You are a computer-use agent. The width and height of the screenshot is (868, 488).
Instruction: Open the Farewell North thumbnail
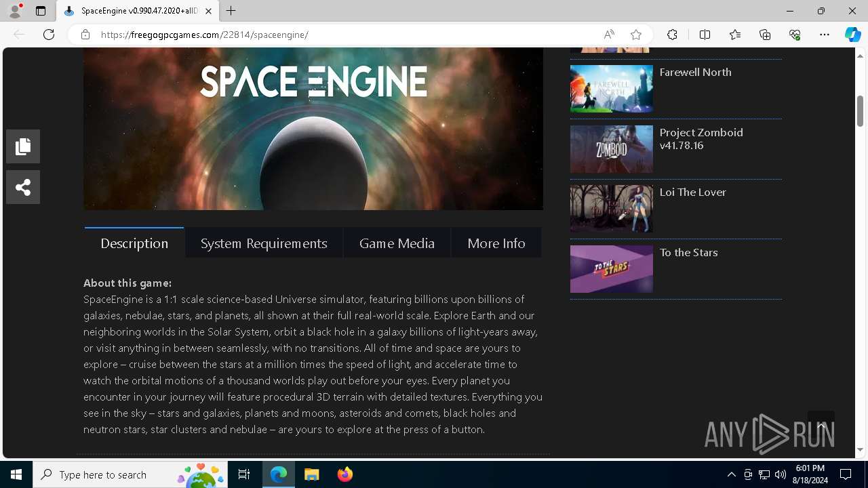(612, 89)
